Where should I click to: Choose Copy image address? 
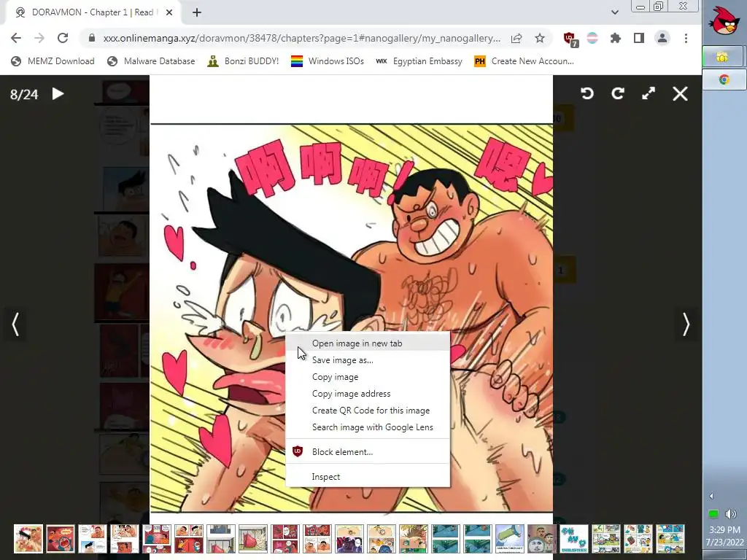click(x=368, y=393)
